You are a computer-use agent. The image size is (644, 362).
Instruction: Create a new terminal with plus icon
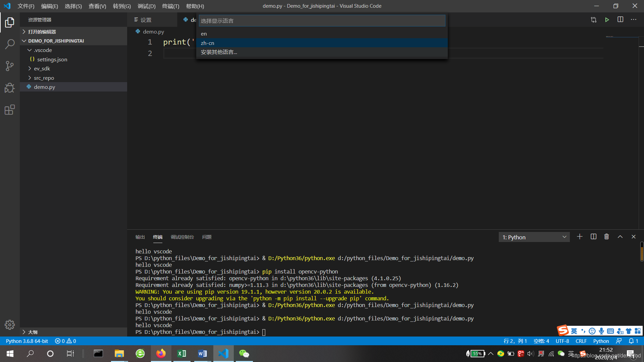(x=580, y=237)
